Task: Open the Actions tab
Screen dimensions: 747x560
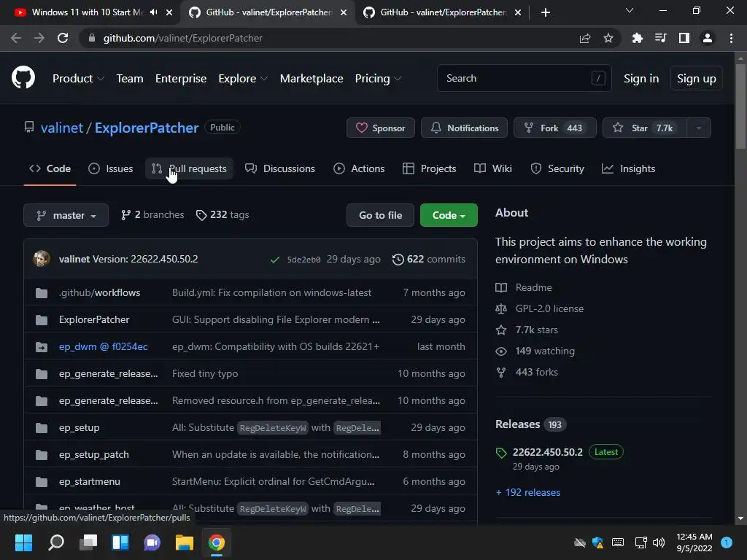Action: click(359, 168)
